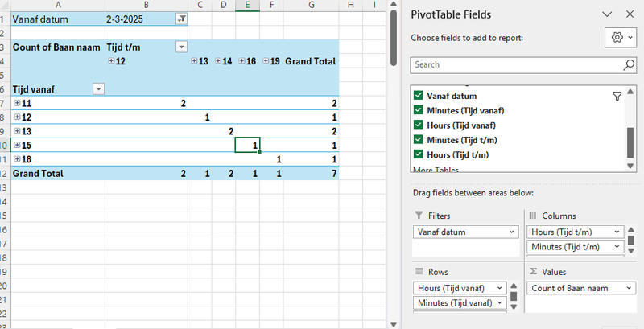
Task: Select the active cell E10 containing 1
Action: (247, 146)
